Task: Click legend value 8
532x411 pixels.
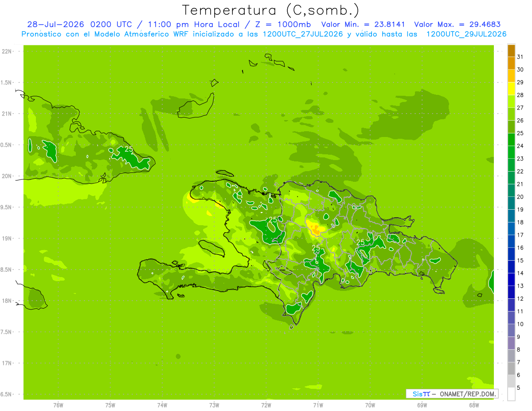Action: pos(519,349)
